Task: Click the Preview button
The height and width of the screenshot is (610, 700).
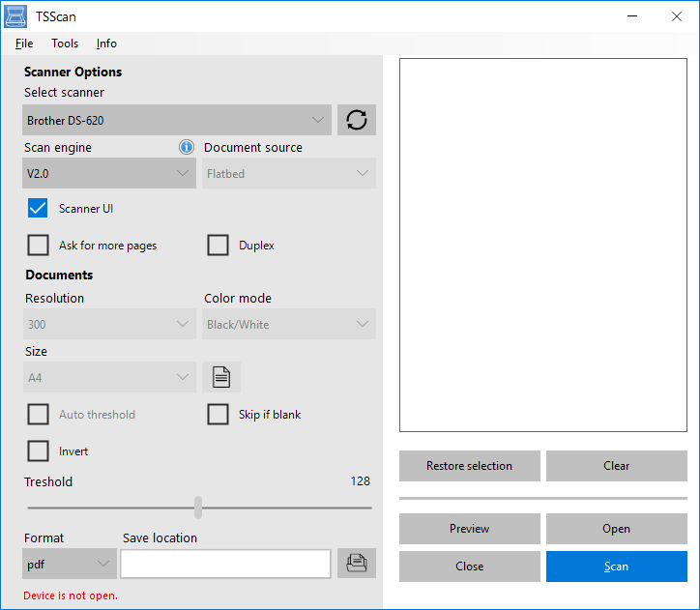Action: [x=469, y=529]
